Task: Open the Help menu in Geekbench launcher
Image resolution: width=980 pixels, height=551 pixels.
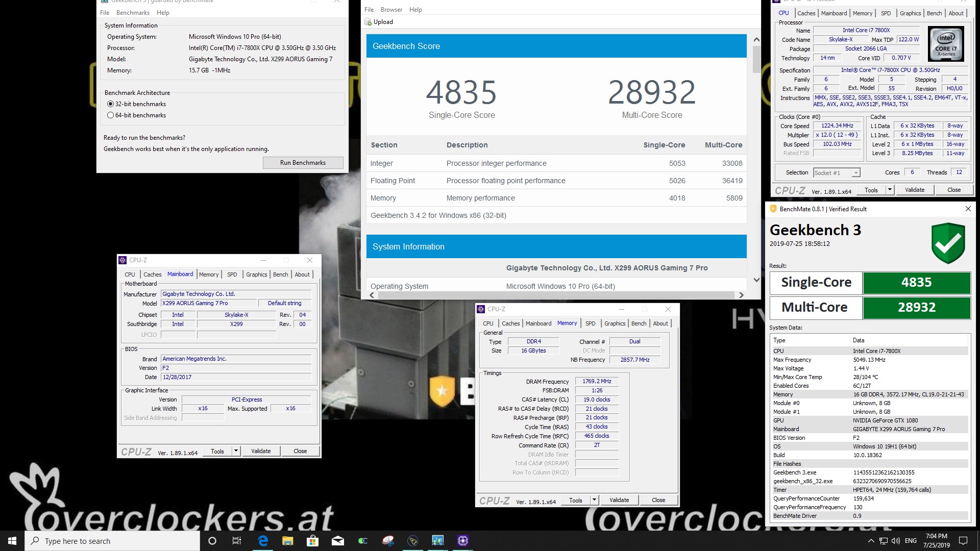Action: point(163,13)
